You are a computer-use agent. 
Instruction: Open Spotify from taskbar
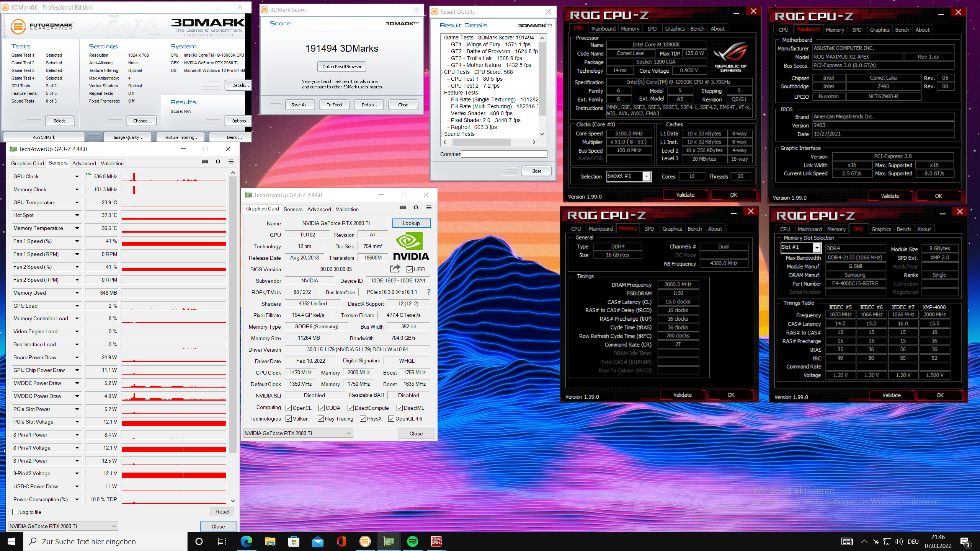coord(413,541)
